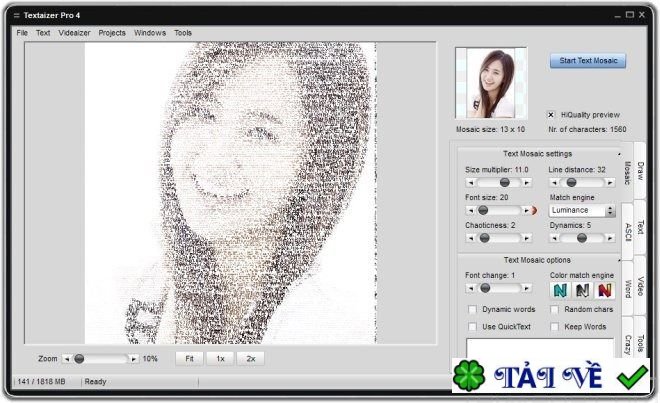Click the Fit zoom button
This screenshot has width=660, height=403.
coord(189,359)
